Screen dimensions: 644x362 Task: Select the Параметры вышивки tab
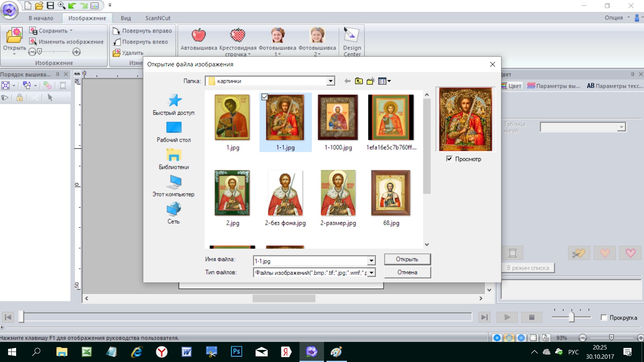tap(554, 86)
